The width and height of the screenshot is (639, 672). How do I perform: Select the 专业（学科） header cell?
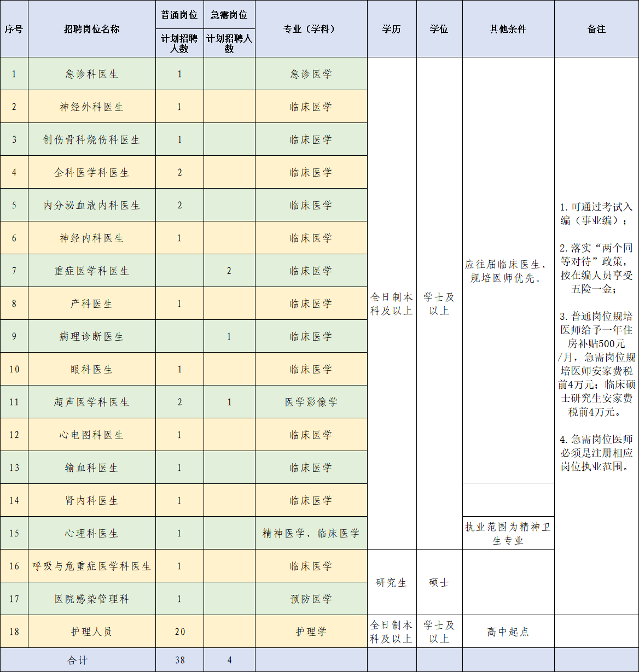tap(311, 29)
